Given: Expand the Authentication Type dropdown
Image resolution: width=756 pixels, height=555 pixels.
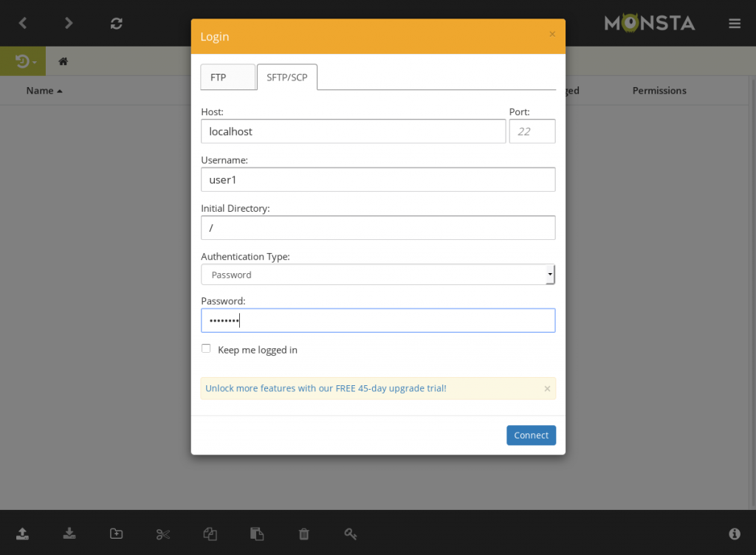Looking at the screenshot, I should (x=377, y=275).
